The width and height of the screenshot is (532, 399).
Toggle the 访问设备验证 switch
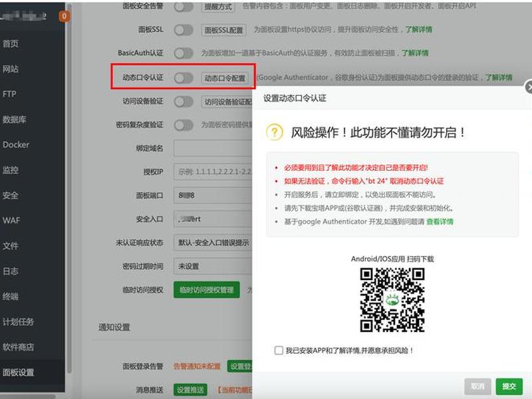click(184, 102)
